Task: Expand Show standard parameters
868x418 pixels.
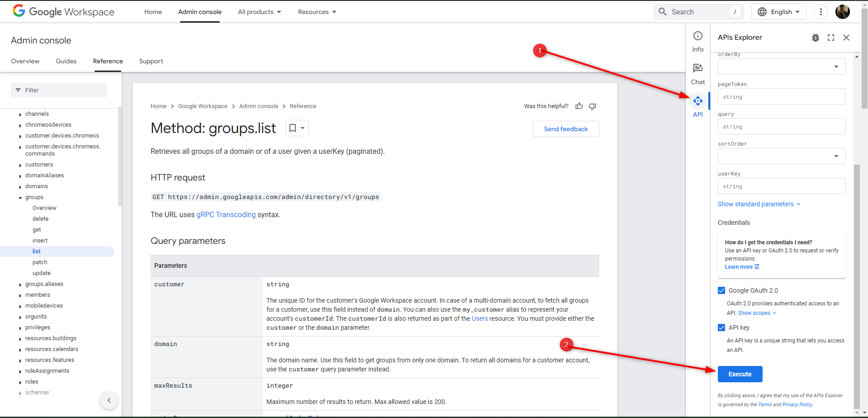Action: (x=759, y=204)
